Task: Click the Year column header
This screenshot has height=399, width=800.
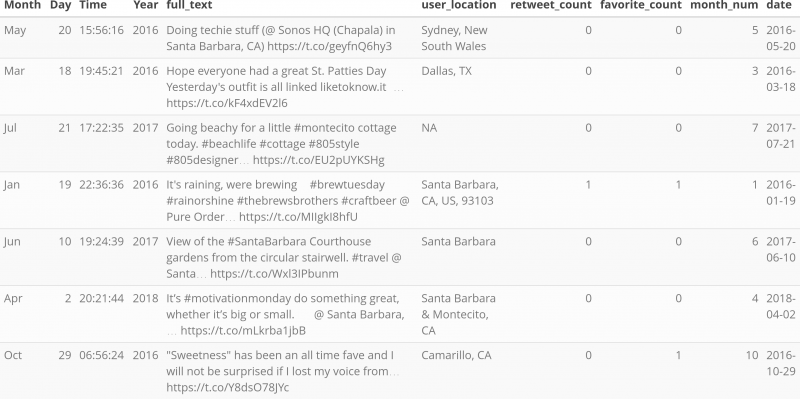Action: pos(145,5)
